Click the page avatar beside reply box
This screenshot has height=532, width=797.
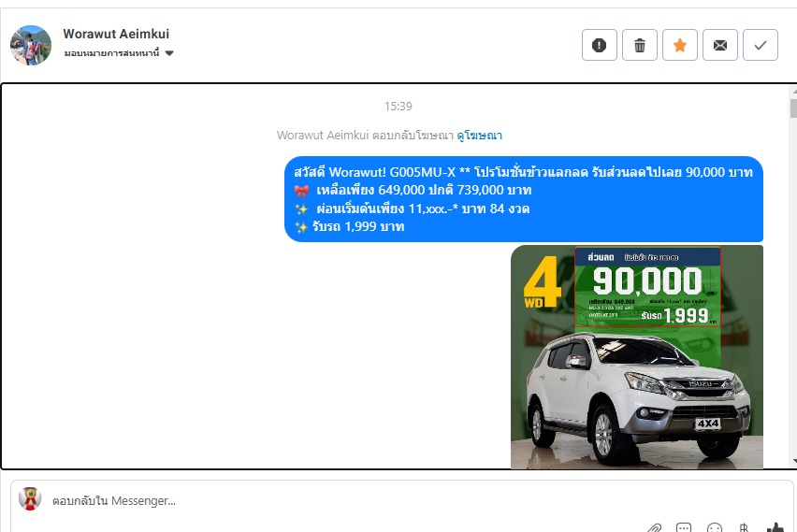(x=30, y=499)
